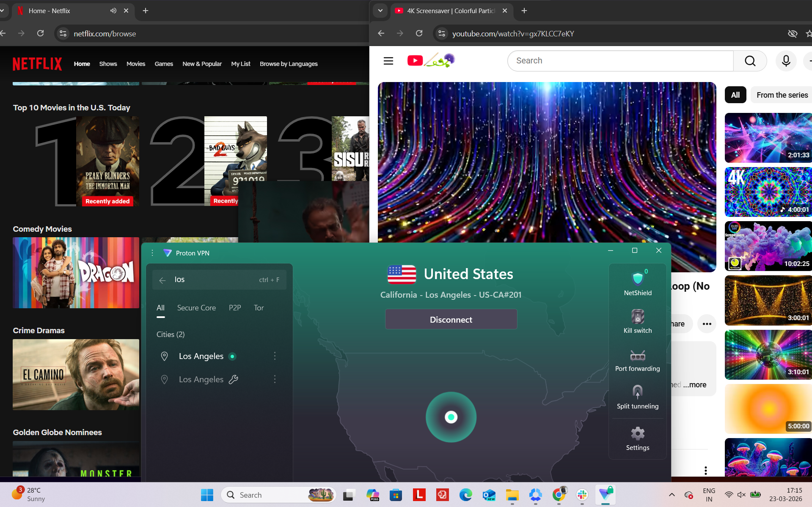The width and height of the screenshot is (812, 507).
Task: Select the All chip on YouTube
Action: [x=735, y=95]
